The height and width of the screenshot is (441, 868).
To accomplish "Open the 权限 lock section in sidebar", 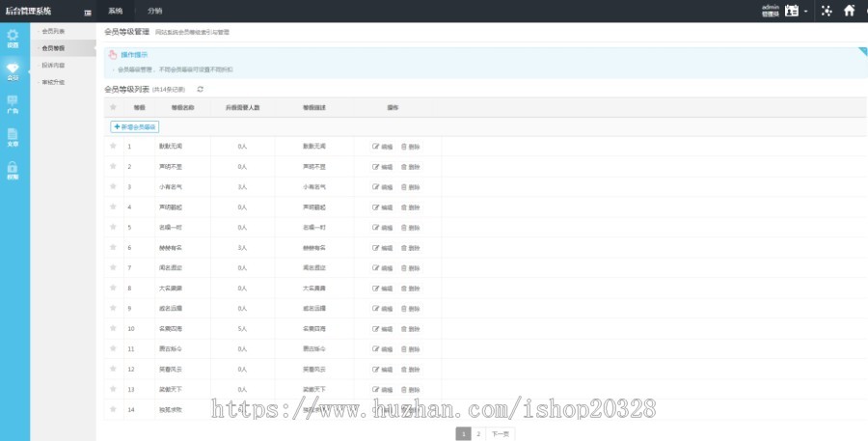I will tap(13, 171).
